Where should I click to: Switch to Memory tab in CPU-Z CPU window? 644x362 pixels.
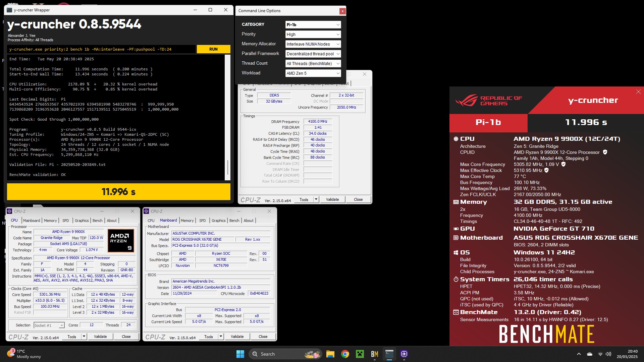50,221
